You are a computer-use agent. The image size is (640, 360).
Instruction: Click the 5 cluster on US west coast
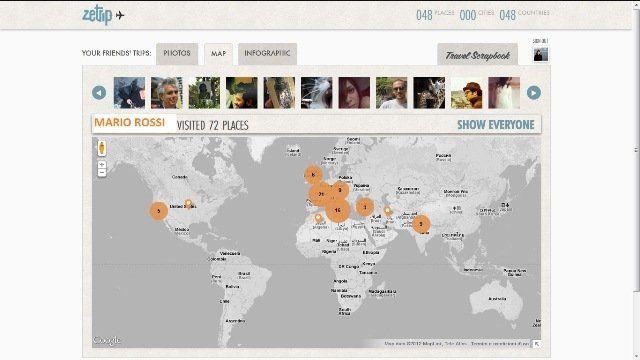(x=158, y=211)
